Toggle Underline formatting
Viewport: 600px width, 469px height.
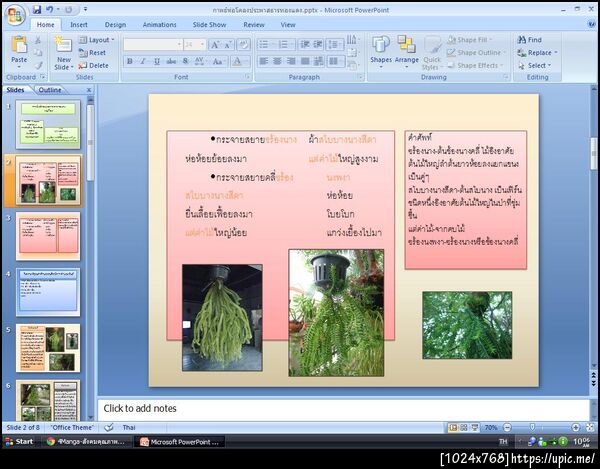(157, 61)
